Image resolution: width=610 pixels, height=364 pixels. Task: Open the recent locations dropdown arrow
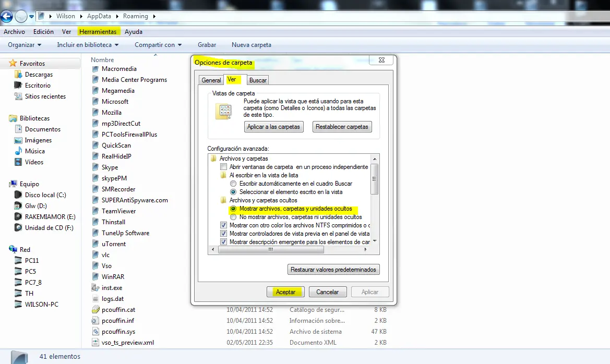point(31,16)
